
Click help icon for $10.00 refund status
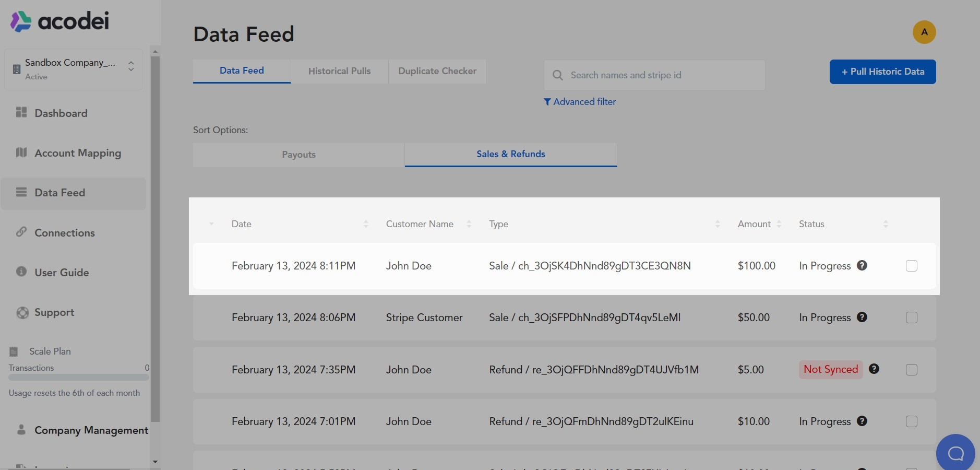862,421
